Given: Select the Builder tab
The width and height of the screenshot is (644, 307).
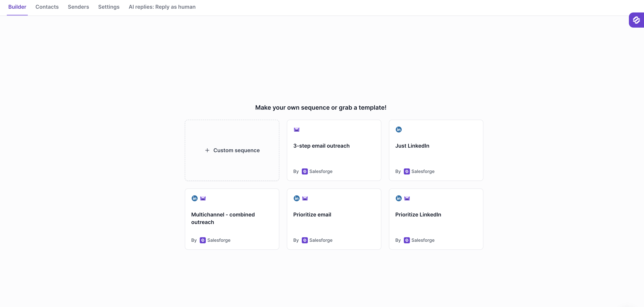Looking at the screenshot, I should coord(17,7).
